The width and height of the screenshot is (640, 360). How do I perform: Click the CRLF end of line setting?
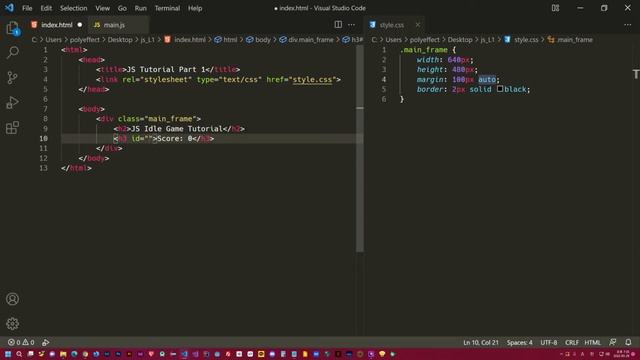point(571,342)
